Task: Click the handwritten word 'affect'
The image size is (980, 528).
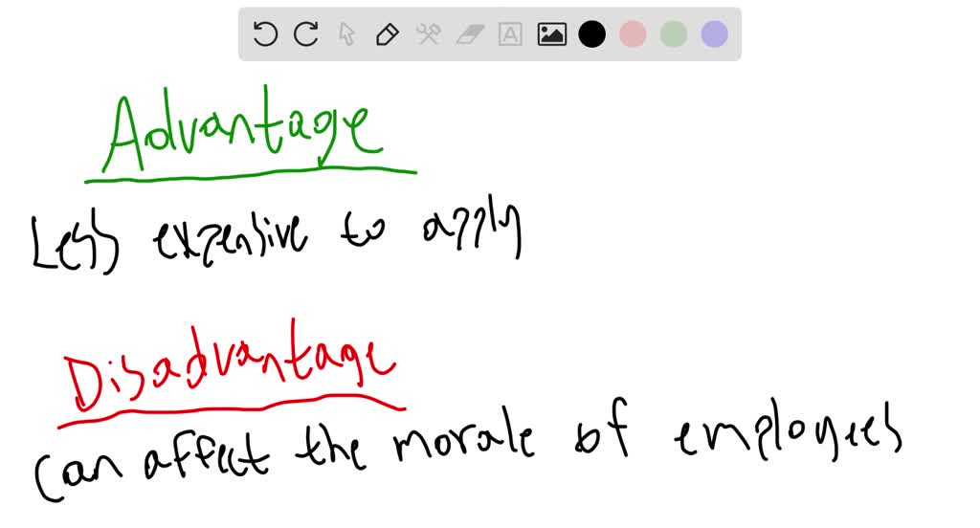Action: pyautogui.click(x=206, y=455)
